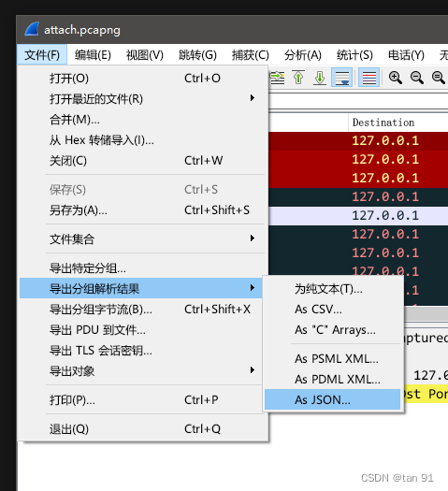The width and height of the screenshot is (448, 491).
Task: Select 导出 PDU 到文件... entry
Action: point(142,330)
